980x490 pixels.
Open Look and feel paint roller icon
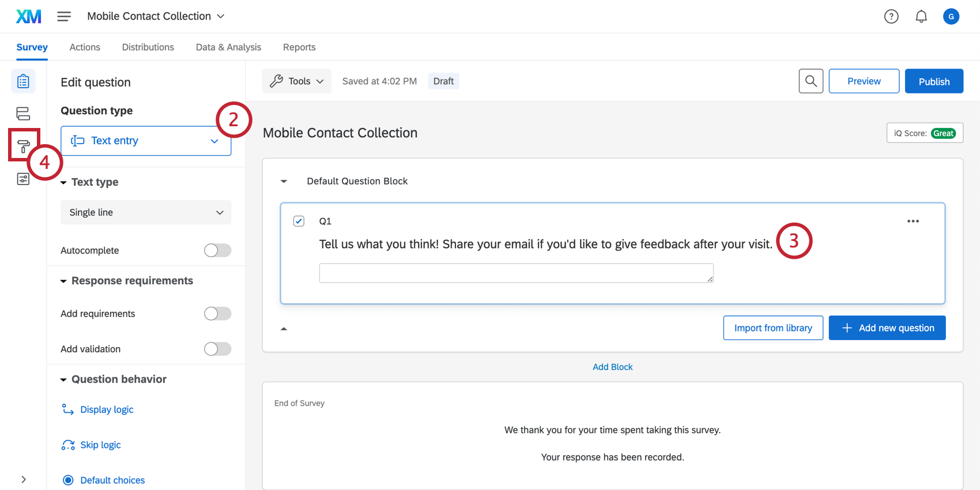click(x=23, y=146)
